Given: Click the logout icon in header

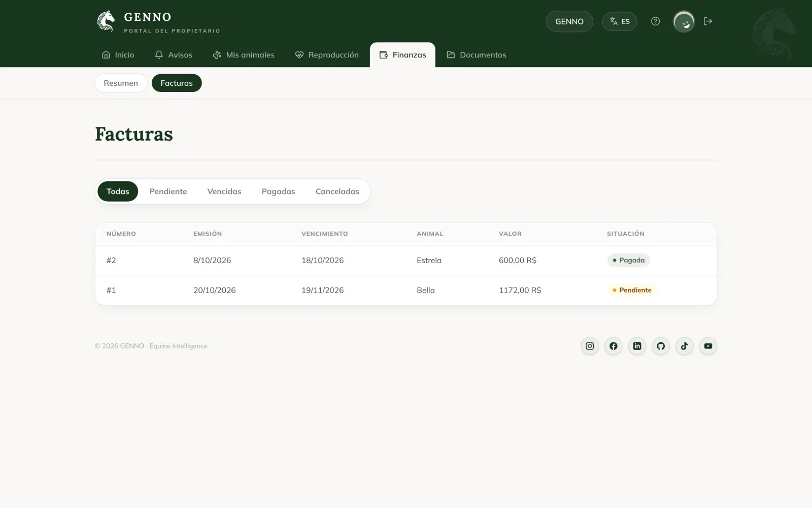Looking at the screenshot, I should pos(708,21).
